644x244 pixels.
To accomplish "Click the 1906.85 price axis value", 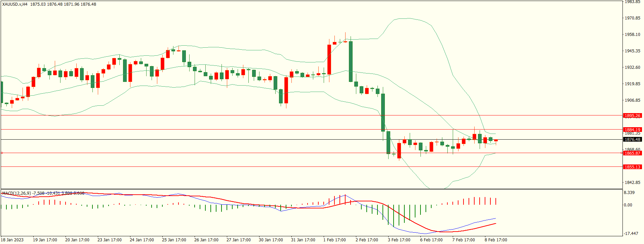I will tap(633, 100).
